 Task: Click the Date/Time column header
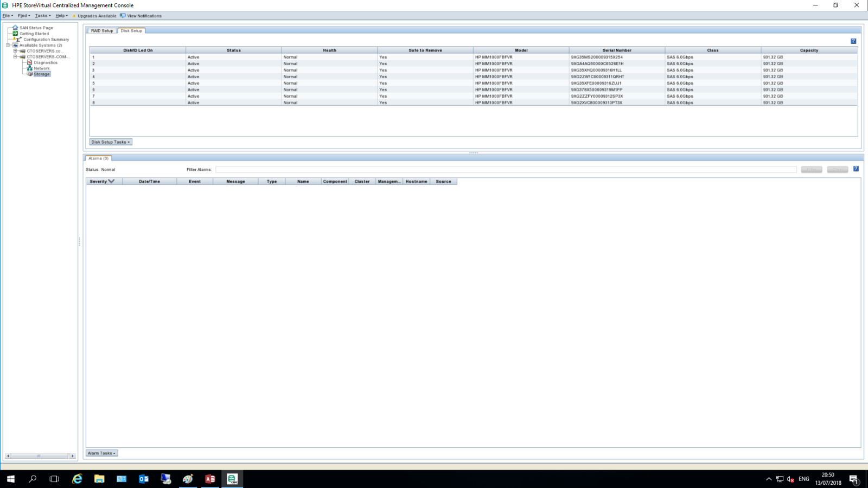(x=149, y=182)
